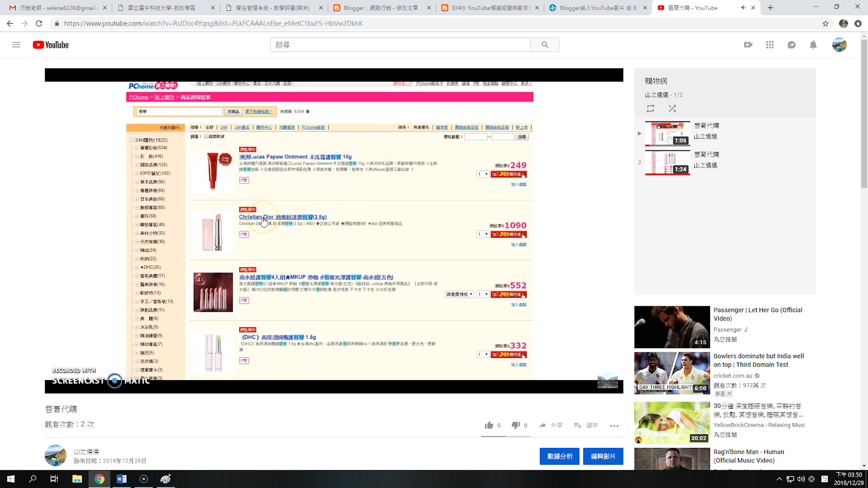The image size is (868, 488).
Task: Open File Explorer from the taskbar
Action: tap(77, 479)
